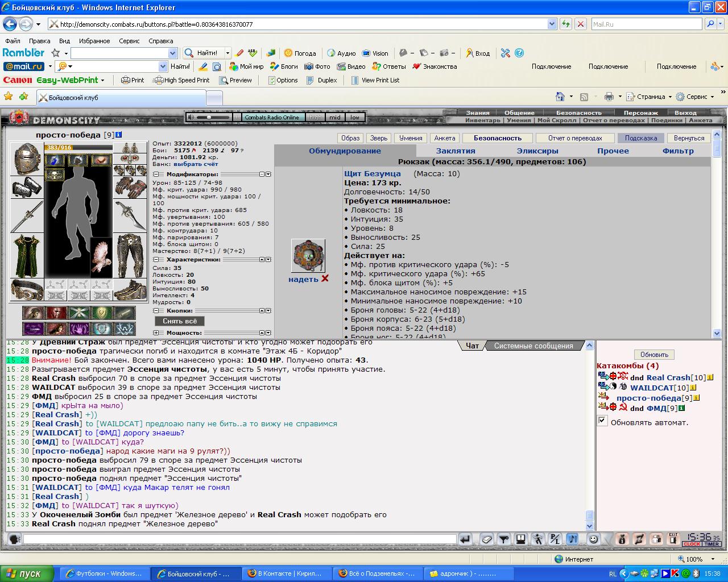This screenshot has width=728, height=582.
Task: Switch to the Заклятия tab
Action: 455,151
